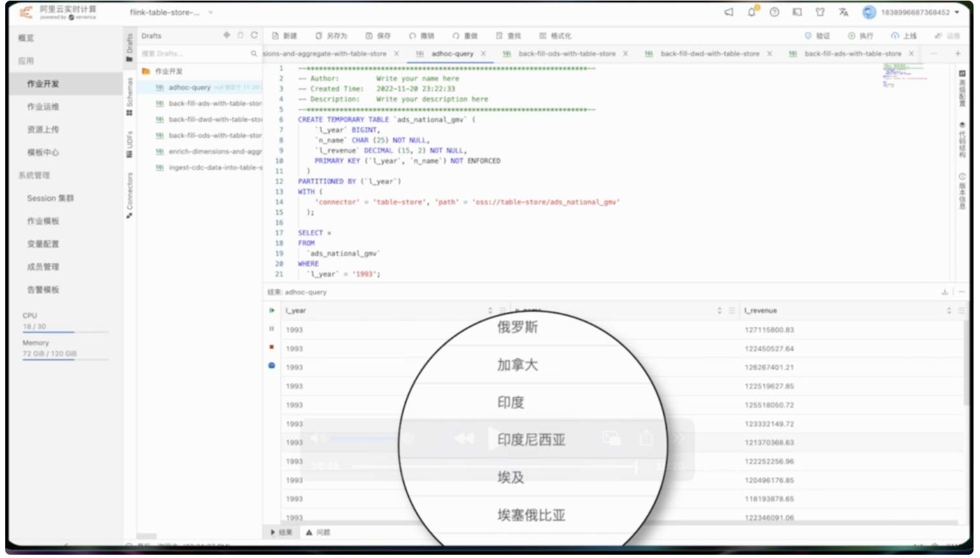The image size is (980, 558).
Task: Open 作业运维 in sidebar
Action: click(x=43, y=107)
